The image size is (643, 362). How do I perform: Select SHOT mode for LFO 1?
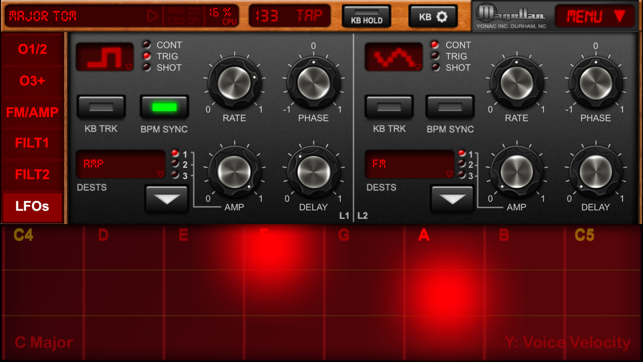click(x=146, y=67)
